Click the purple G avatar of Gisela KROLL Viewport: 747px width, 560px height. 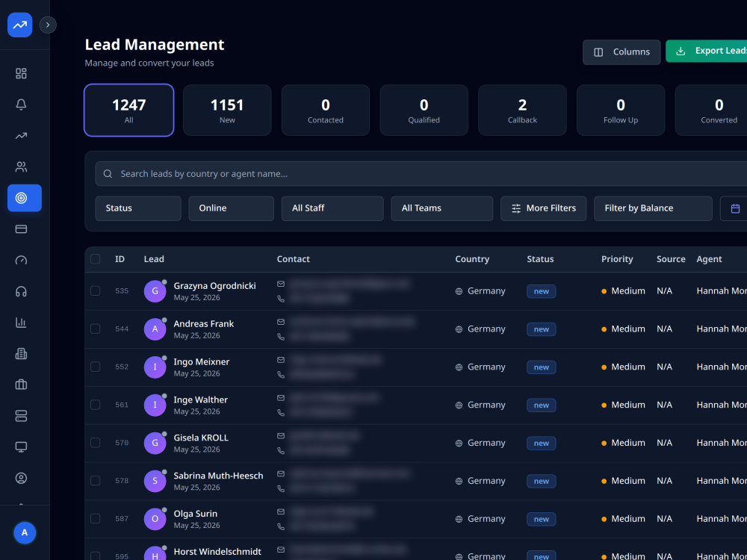[155, 443]
